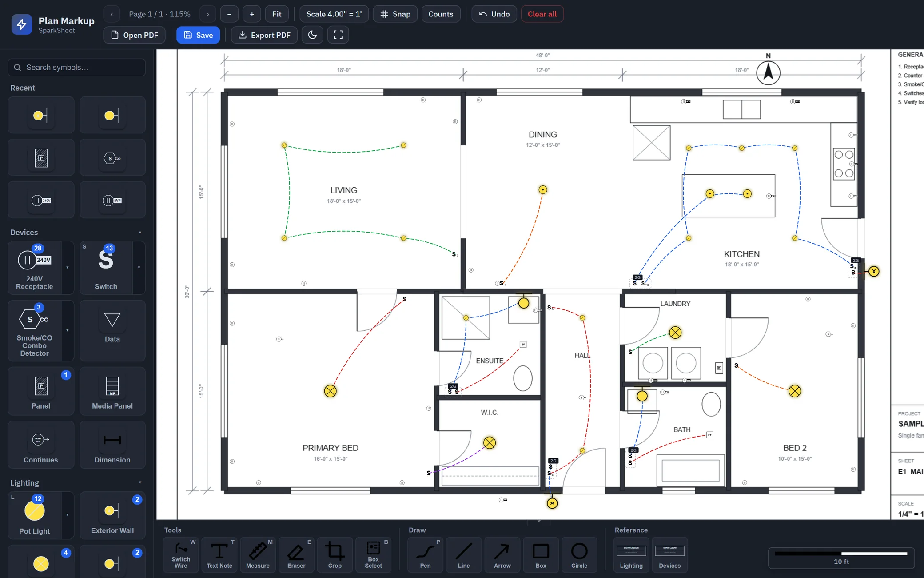Select the primary bed ceiling light
The height and width of the screenshot is (578, 924).
point(330,391)
